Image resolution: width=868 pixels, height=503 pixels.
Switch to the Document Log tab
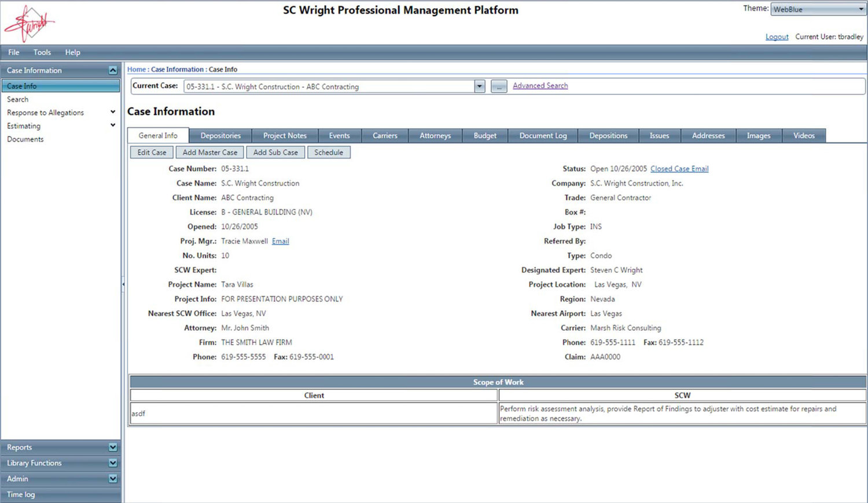(x=543, y=135)
